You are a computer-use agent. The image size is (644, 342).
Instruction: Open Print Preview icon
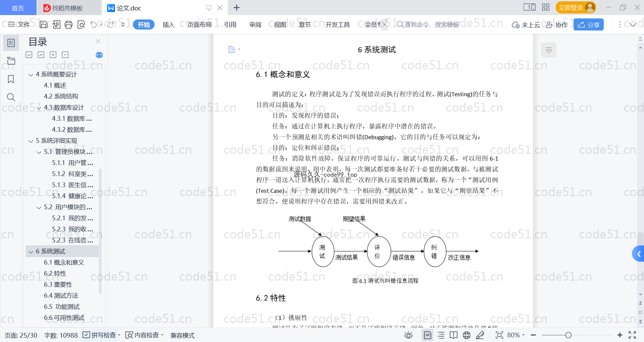[81, 24]
